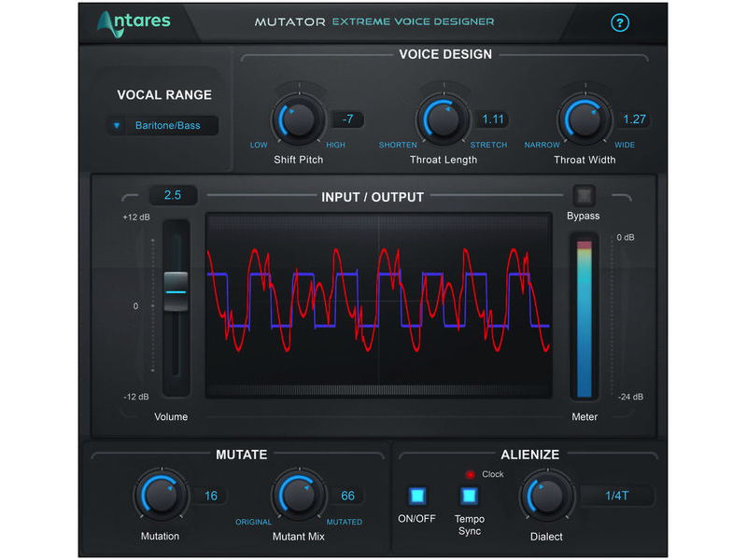Click the Antares logo

[134, 23]
